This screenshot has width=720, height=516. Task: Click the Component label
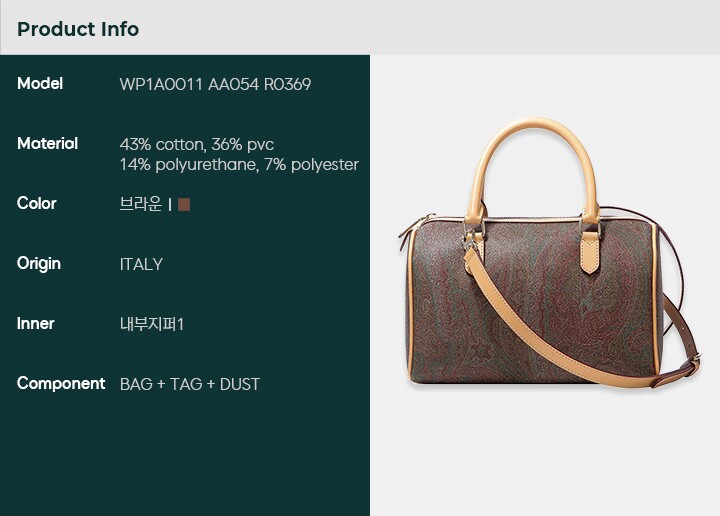tap(61, 383)
